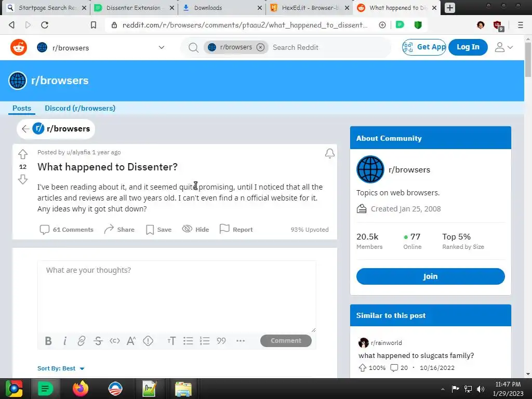Open a new browser tab
This screenshot has height=399, width=532.
[x=449, y=8]
